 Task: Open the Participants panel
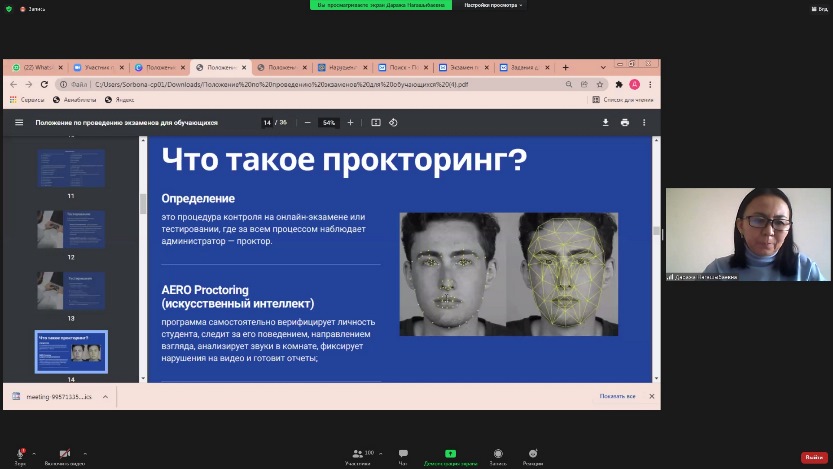coord(357,455)
